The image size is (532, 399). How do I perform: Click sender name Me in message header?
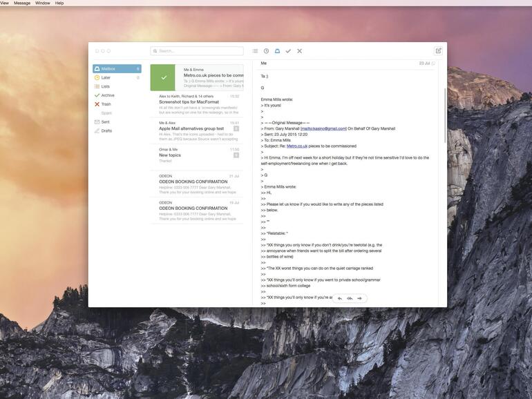264,64
